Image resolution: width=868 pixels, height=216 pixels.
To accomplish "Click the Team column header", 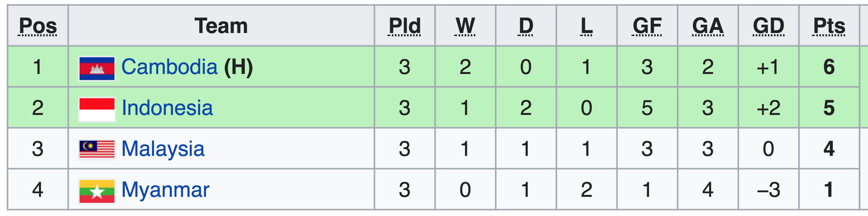I will pos(221,26).
